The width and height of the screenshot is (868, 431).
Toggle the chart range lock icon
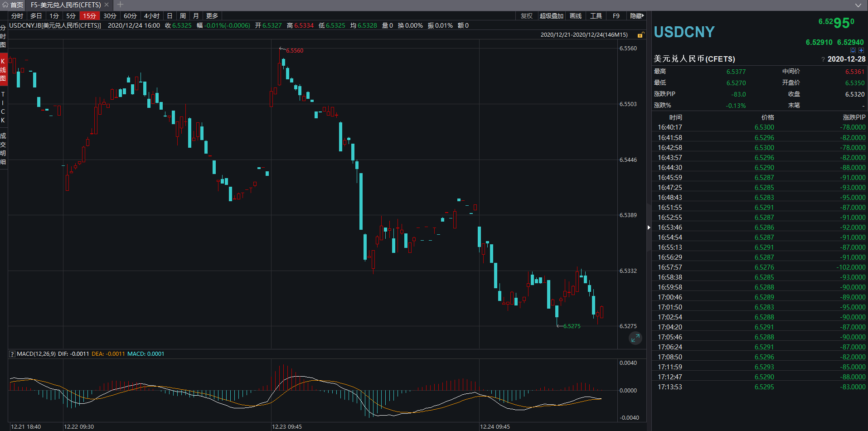pyautogui.click(x=641, y=35)
